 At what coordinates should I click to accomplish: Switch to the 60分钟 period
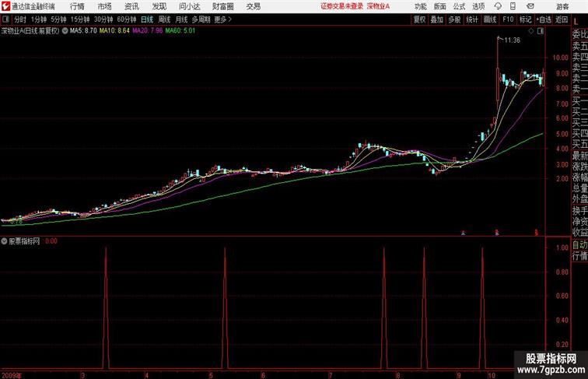pyautogui.click(x=127, y=19)
